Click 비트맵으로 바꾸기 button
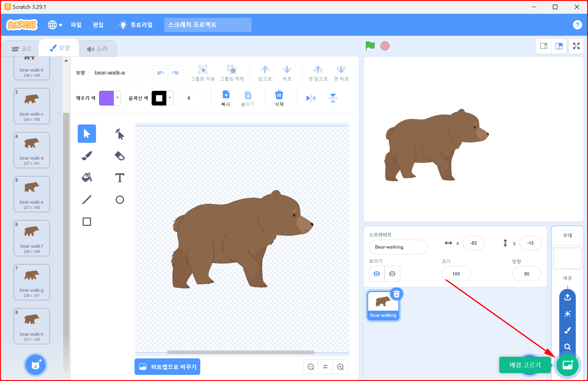 coord(168,367)
